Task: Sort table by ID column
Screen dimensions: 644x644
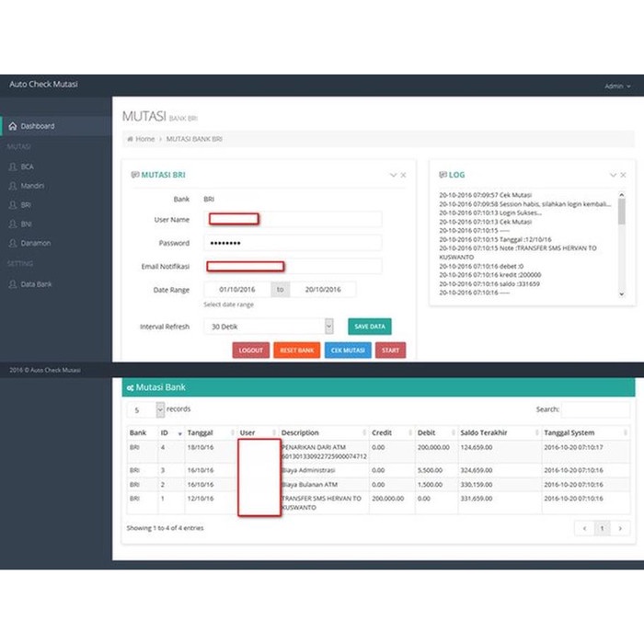Action: click(171, 433)
